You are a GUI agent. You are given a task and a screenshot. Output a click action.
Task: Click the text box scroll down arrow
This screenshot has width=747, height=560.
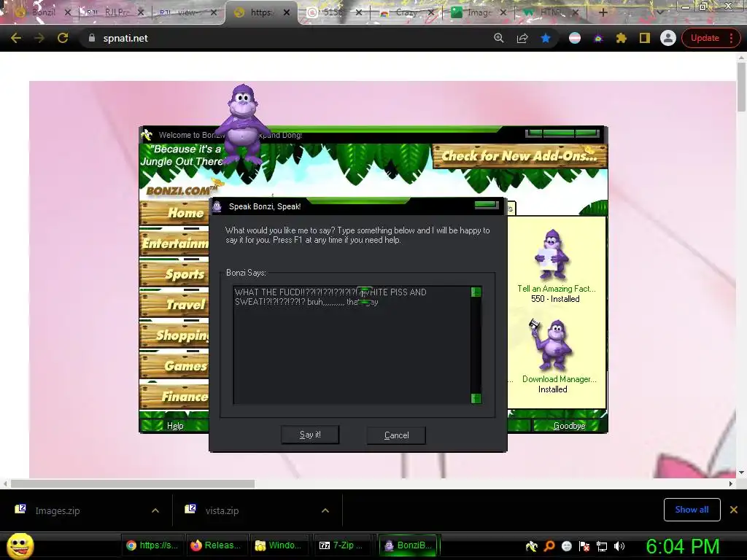tap(476, 398)
